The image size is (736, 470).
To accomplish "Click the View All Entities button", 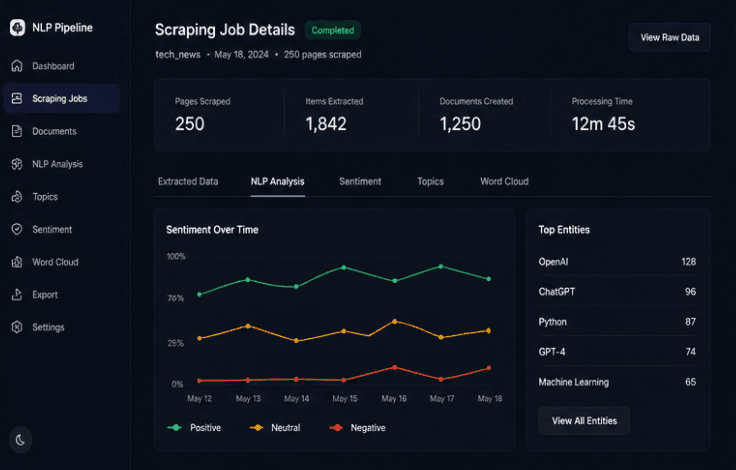I will coord(584,421).
